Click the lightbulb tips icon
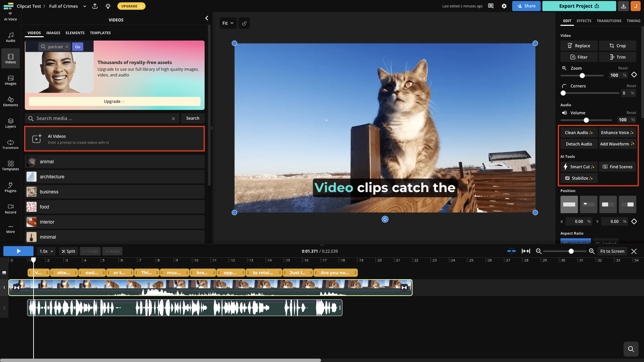Image resolution: width=644 pixels, height=362 pixels. point(108,6)
